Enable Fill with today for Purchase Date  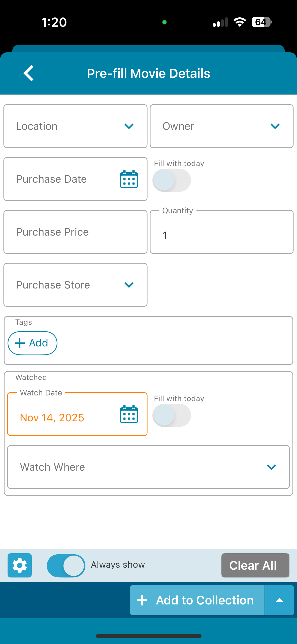pyautogui.click(x=172, y=180)
